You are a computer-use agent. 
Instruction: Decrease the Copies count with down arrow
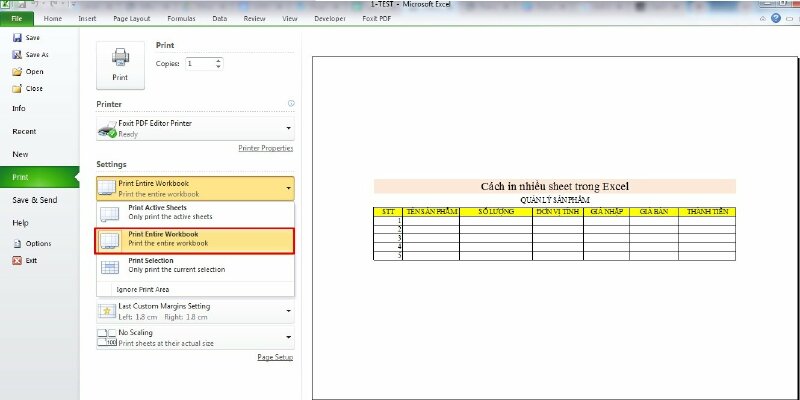click(x=218, y=67)
